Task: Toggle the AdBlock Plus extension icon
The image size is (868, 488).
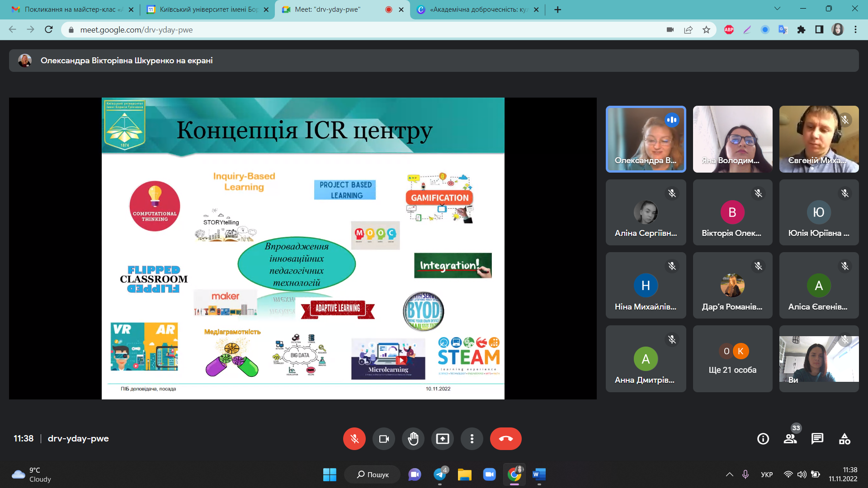Action: [729, 30]
